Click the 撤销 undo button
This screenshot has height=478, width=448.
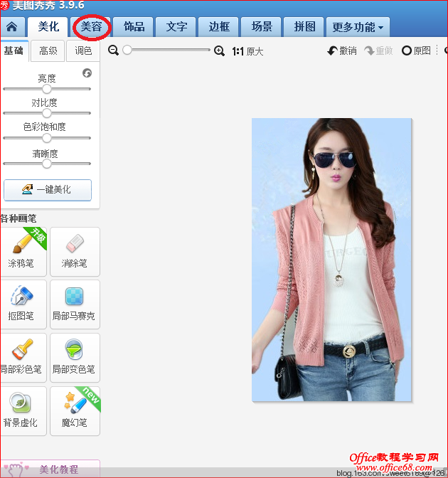pos(342,51)
